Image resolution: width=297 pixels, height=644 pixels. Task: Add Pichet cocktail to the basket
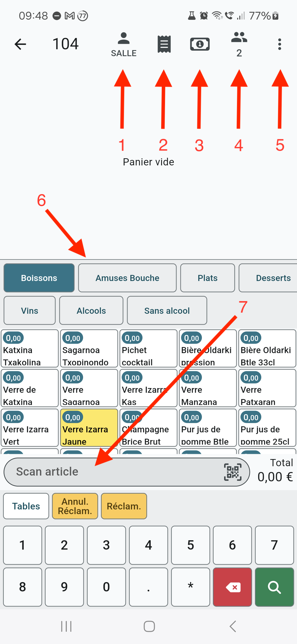coord(148,348)
